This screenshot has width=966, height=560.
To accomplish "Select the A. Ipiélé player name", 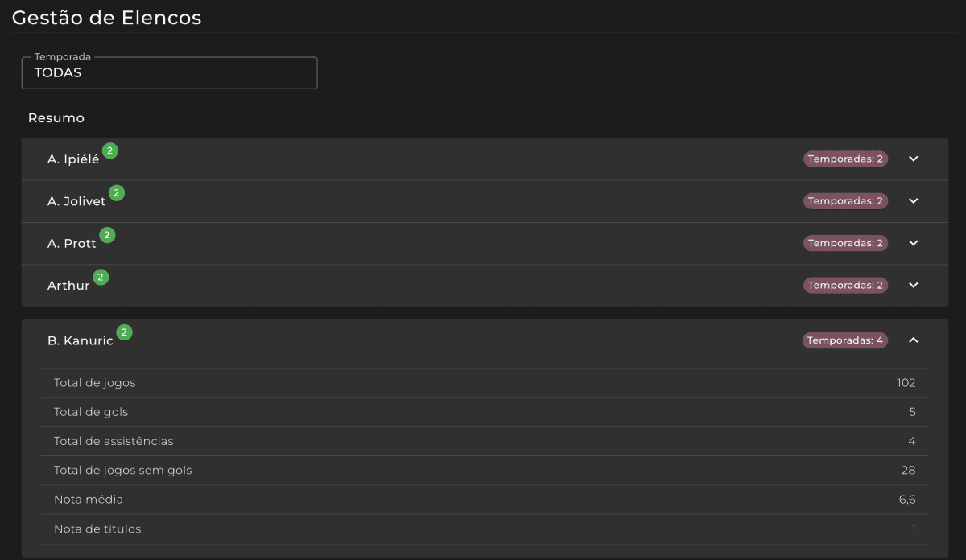I will [x=73, y=159].
